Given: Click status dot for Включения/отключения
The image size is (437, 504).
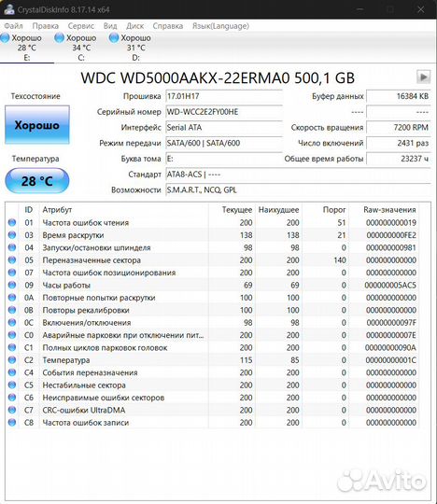Looking at the screenshot, I should [12, 322].
